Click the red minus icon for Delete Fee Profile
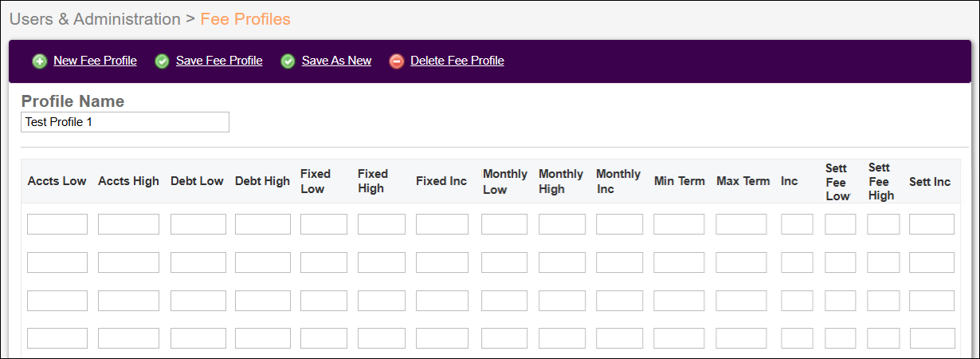Screen dimensions: 980x359 397,61
